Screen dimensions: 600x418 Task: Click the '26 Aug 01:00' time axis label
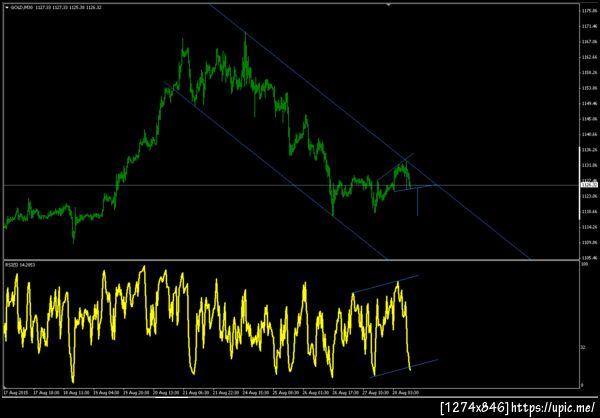point(316,393)
